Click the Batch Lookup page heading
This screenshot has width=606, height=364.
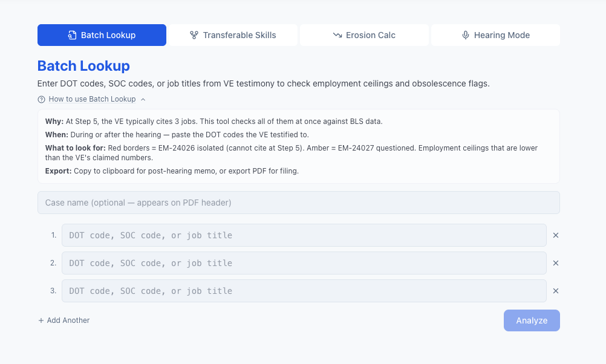[83, 66]
